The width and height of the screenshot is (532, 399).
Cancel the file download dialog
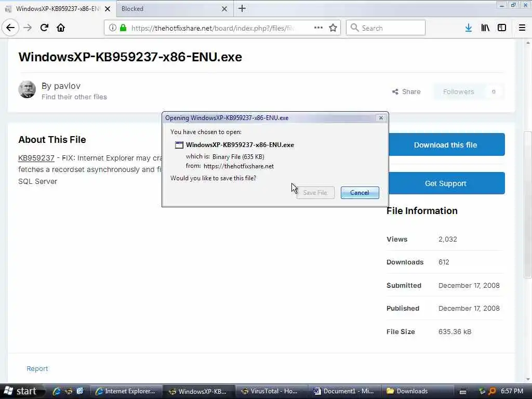(x=360, y=193)
